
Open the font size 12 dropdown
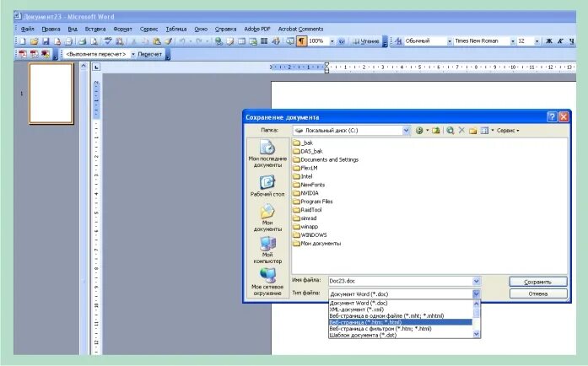click(537, 41)
